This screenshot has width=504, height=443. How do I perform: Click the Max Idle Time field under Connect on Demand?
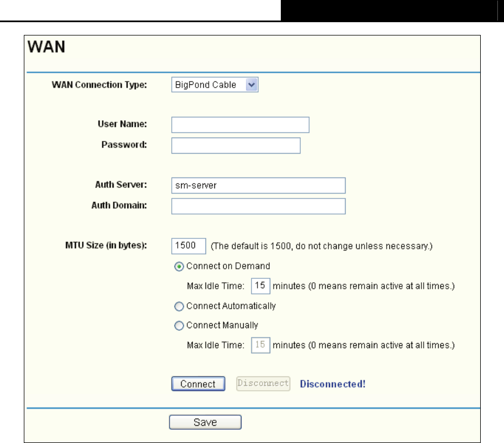[x=260, y=286]
